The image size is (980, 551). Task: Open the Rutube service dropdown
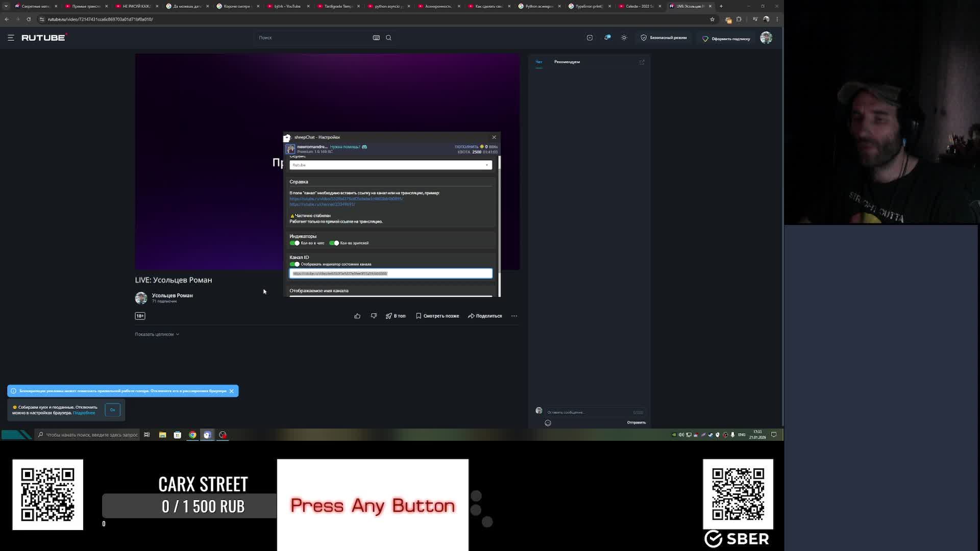(x=390, y=165)
